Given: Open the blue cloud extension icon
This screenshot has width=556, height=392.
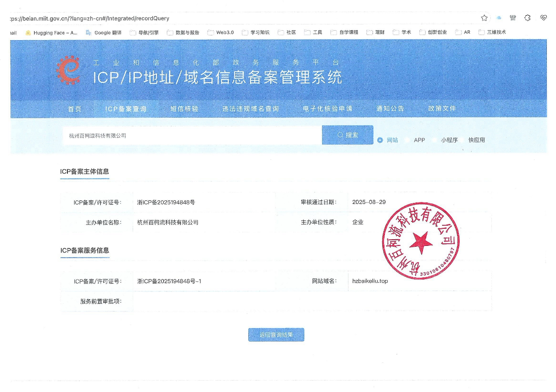Looking at the screenshot, I should tap(499, 18).
